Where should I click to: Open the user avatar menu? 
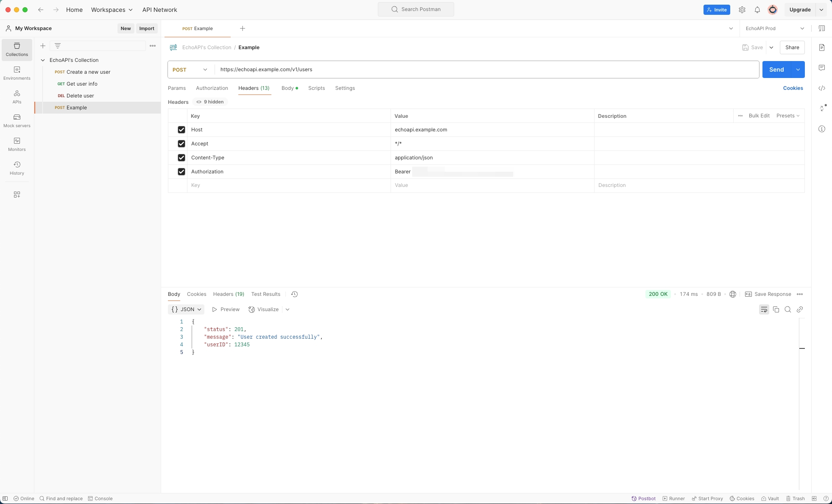pos(773,10)
